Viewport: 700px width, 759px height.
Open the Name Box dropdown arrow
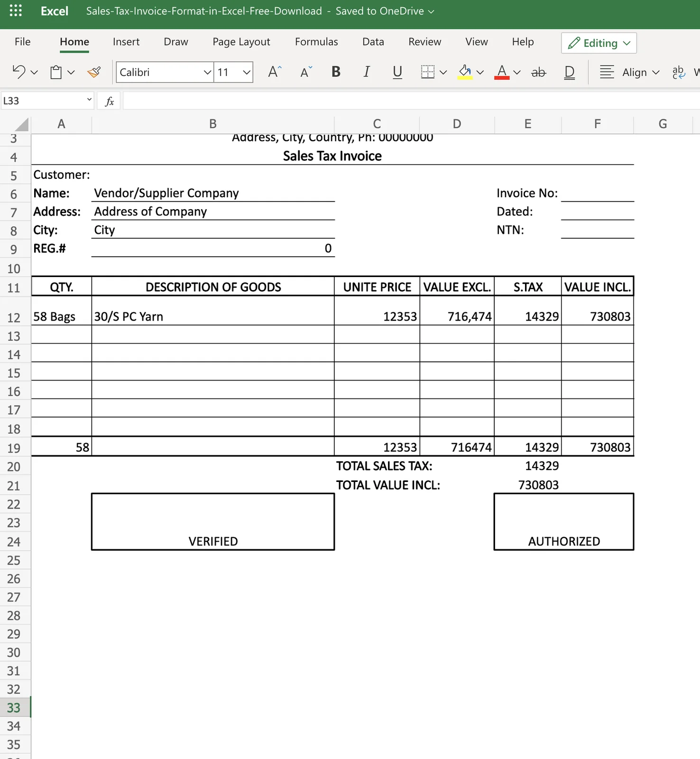click(89, 100)
